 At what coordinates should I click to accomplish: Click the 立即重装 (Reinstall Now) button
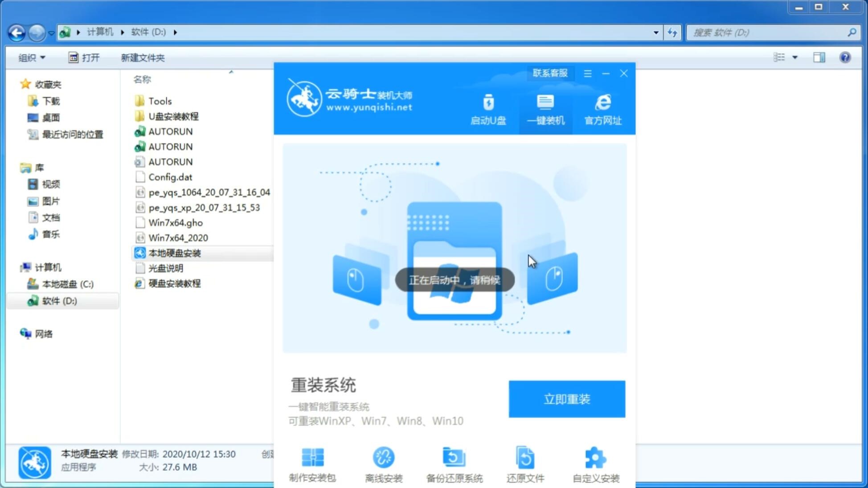tap(567, 399)
